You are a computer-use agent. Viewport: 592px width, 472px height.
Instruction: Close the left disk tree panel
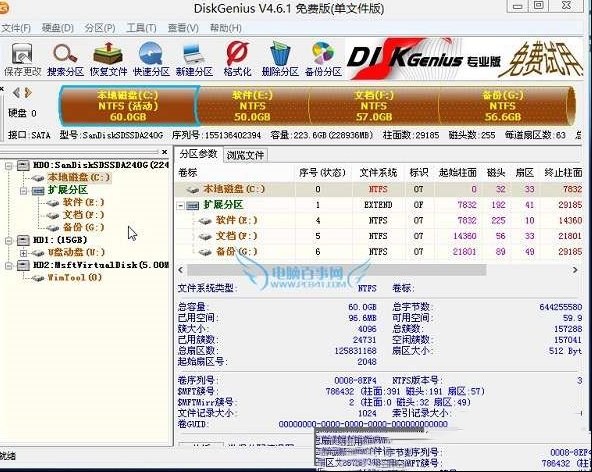point(164,152)
